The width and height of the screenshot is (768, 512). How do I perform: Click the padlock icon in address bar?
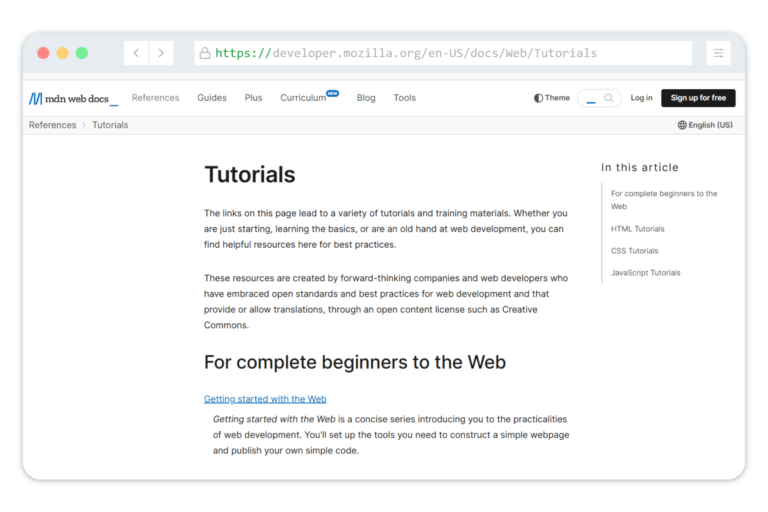[x=205, y=53]
